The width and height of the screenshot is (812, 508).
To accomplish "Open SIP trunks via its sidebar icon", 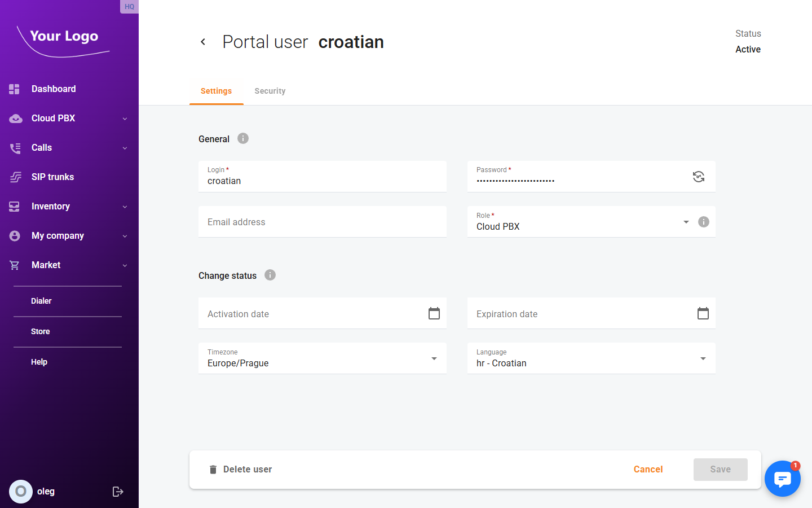I will tap(14, 177).
